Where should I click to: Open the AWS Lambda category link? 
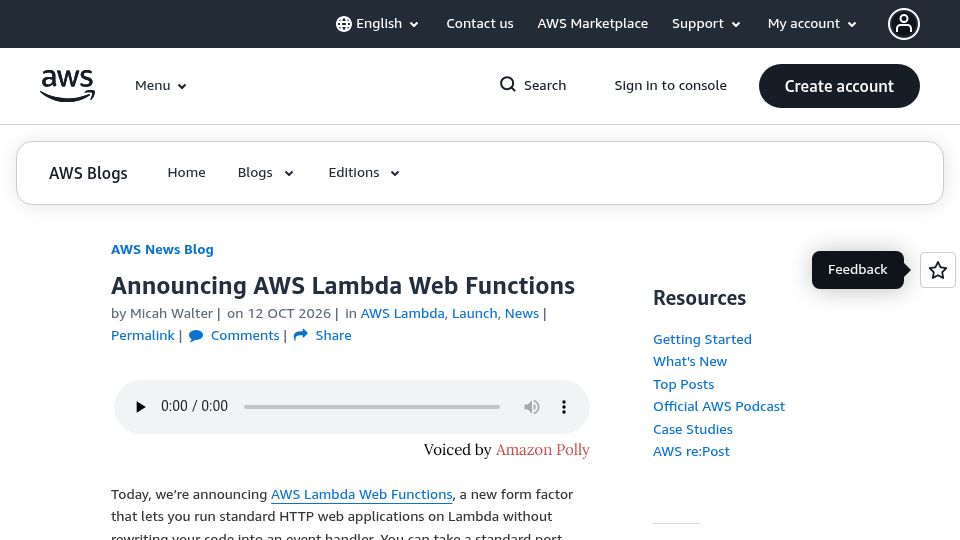click(x=402, y=313)
